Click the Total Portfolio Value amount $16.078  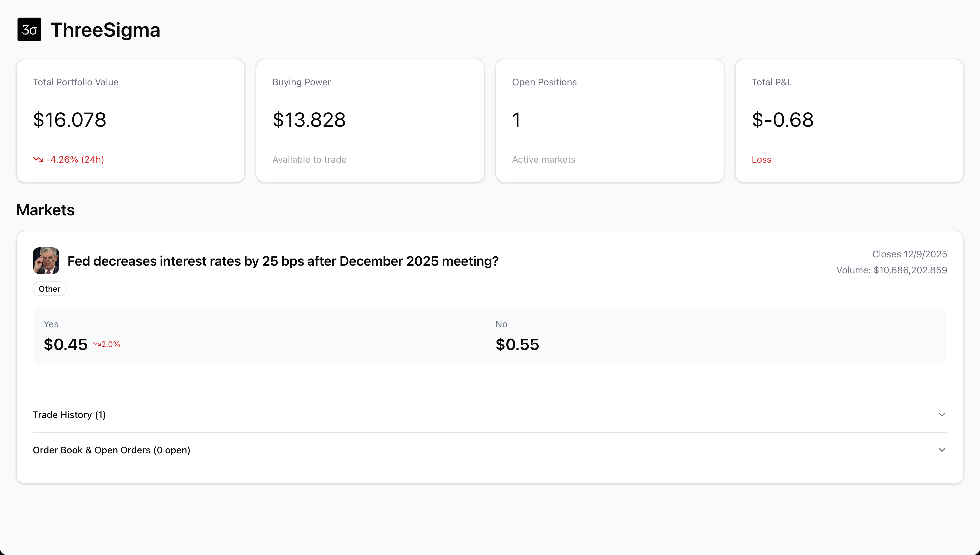point(70,120)
